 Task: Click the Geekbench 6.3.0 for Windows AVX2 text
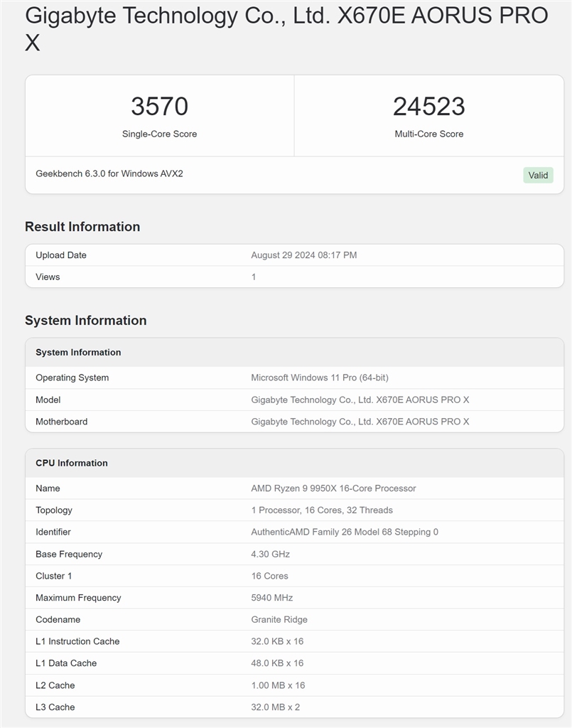109,173
